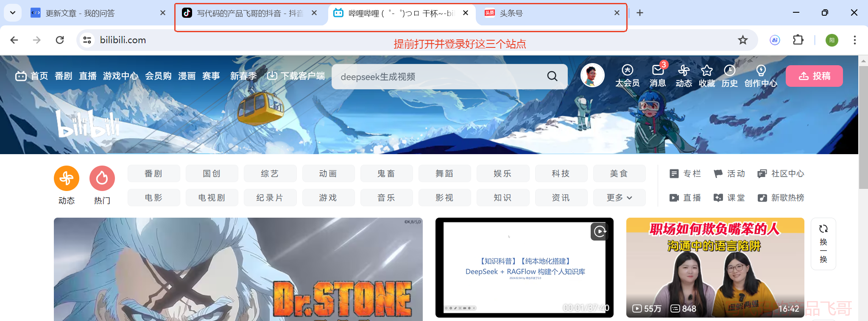868x321 pixels.
Task: Open 会员购 in the header
Action: [x=158, y=76]
